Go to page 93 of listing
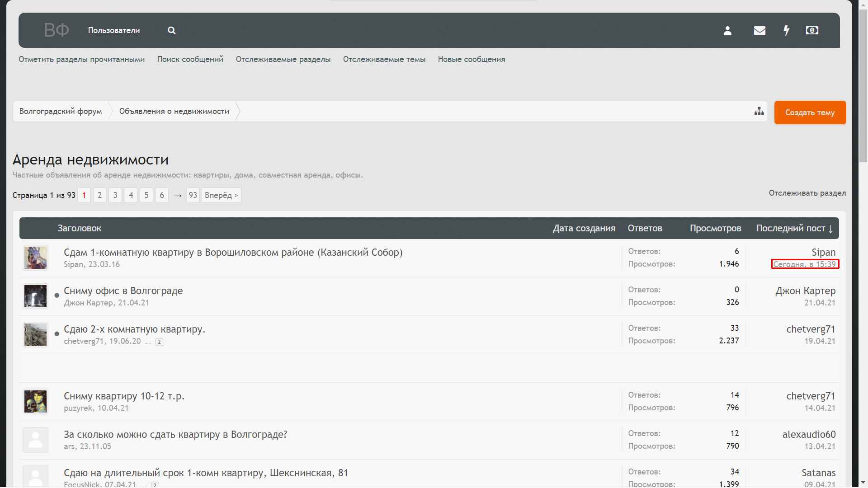Image resolution: width=868 pixels, height=488 pixels. 193,195
